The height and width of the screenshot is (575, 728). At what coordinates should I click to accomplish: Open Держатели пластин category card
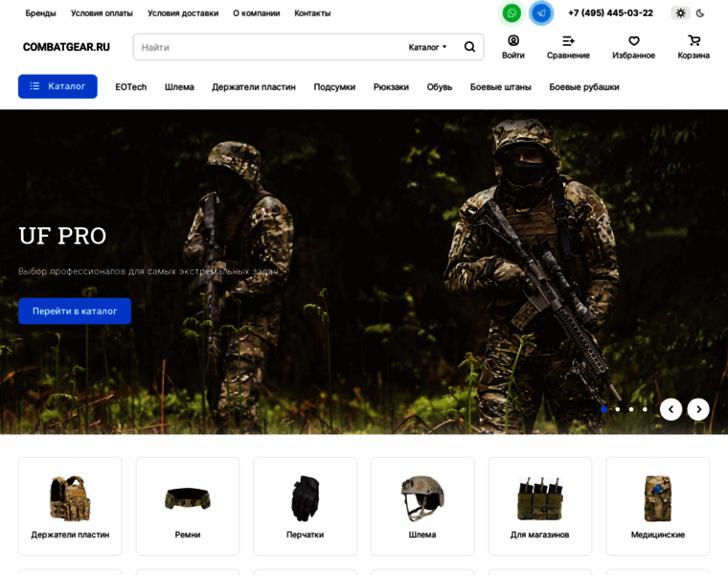[x=70, y=506]
